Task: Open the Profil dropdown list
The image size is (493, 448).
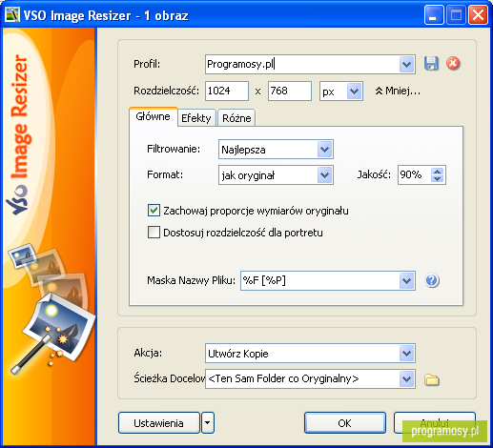Action: [406, 65]
